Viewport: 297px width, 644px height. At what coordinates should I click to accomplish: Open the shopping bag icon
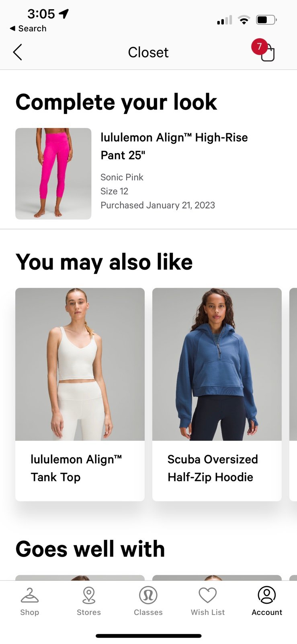pos(268,53)
